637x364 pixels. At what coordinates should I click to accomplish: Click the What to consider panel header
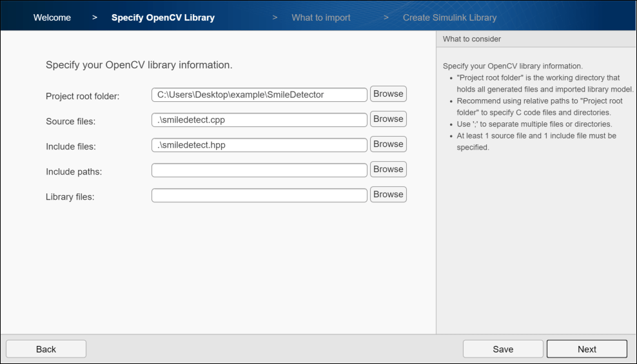click(x=472, y=39)
